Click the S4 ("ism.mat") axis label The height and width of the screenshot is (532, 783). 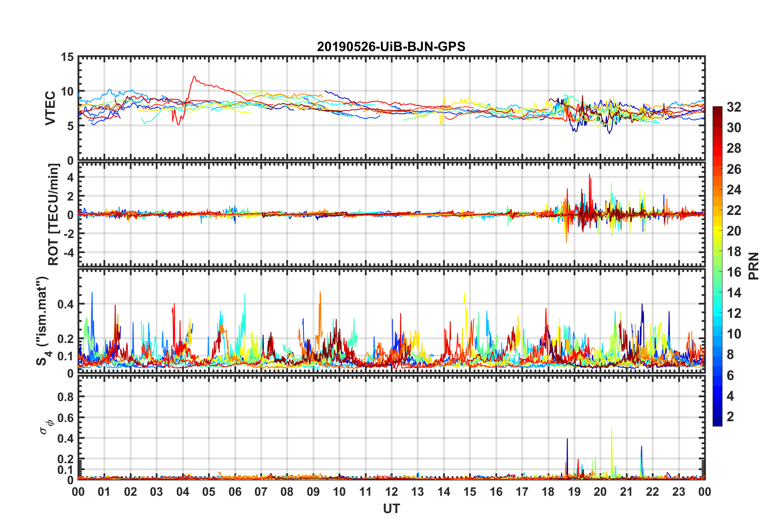42,321
